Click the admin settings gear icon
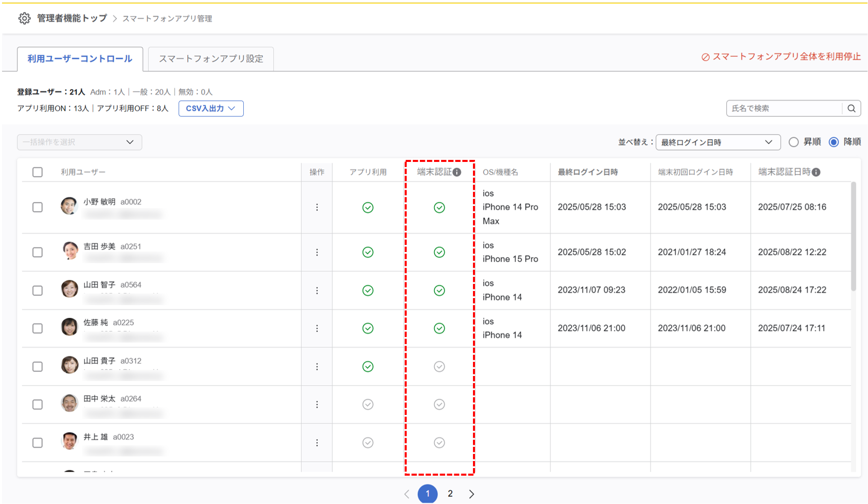This screenshot has width=868, height=504. (x=24, y=19)
